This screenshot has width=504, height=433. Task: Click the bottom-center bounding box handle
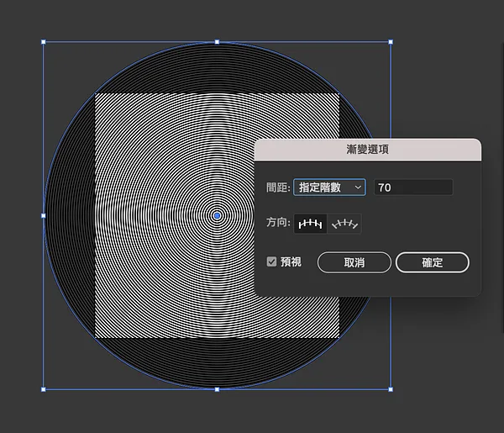click(x=217, y=389)
